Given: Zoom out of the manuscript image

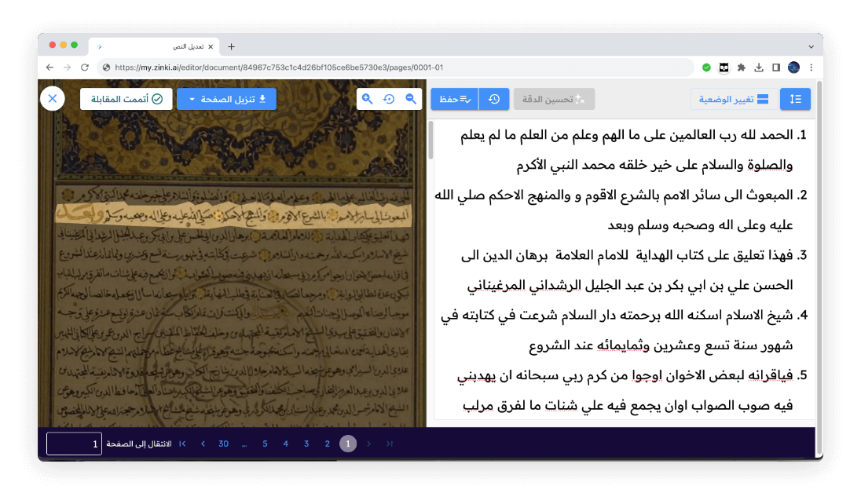Looking at the screenshot, I should [410, 99].
